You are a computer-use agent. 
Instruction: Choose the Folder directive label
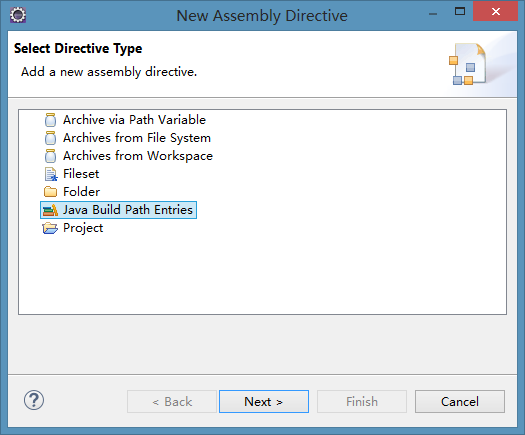tap(81, 192)
